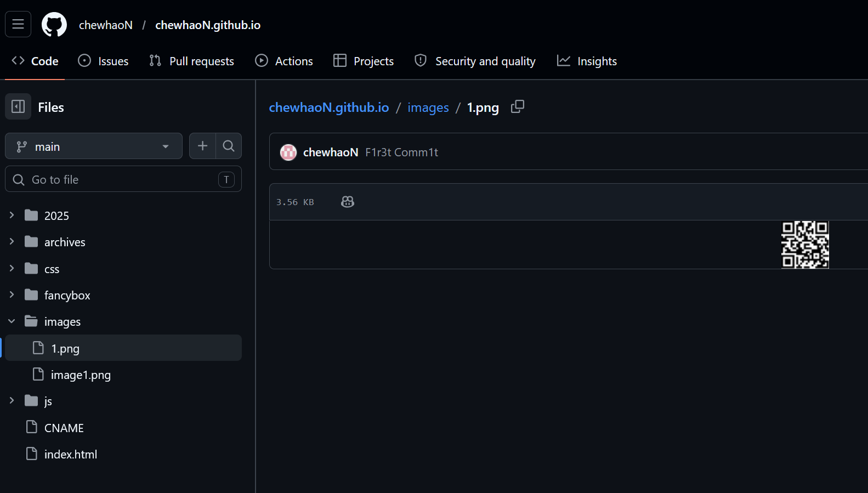The height and width of the screenshot is (493, 868).
Task: Go to chewhaoN user profile in header
Action: [x=106, y=25]
